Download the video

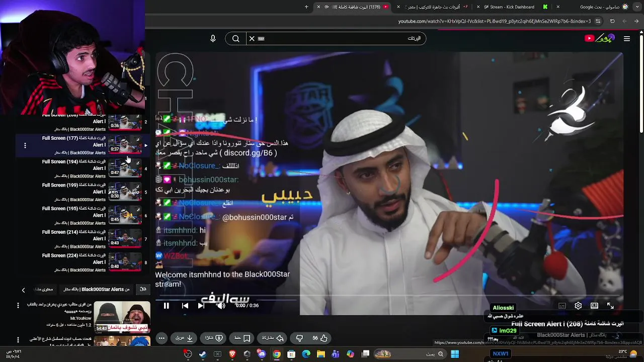tap(185, 338)
